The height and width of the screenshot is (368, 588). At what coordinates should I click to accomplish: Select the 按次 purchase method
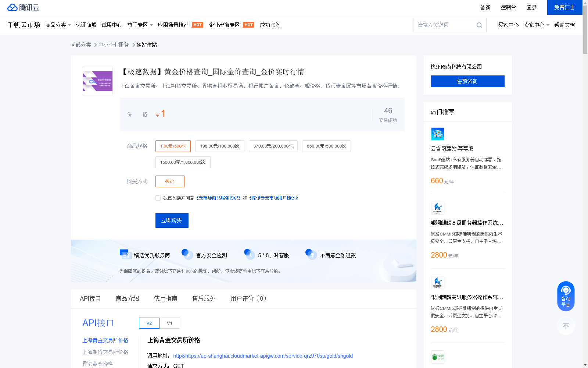coord(170,181)
